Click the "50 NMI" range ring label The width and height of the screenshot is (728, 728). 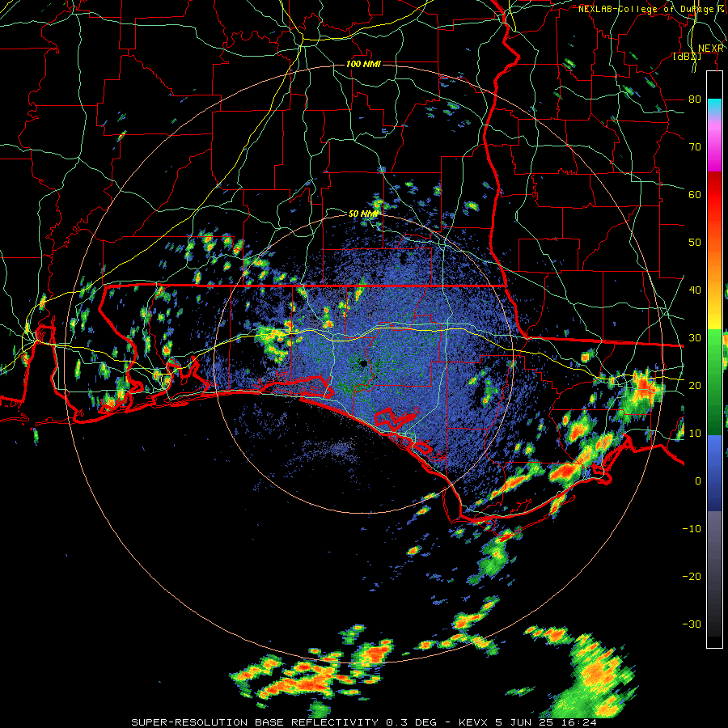tap(363, 214)
